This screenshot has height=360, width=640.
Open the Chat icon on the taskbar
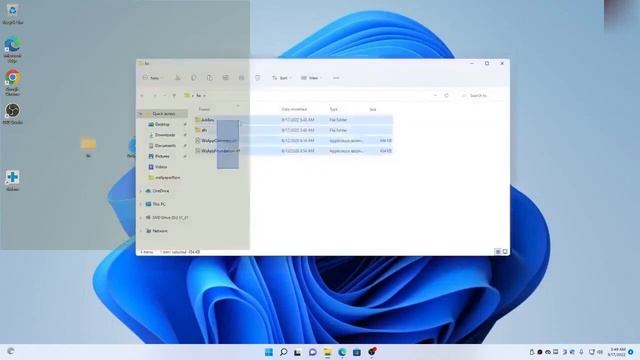[x=313, y=352]
